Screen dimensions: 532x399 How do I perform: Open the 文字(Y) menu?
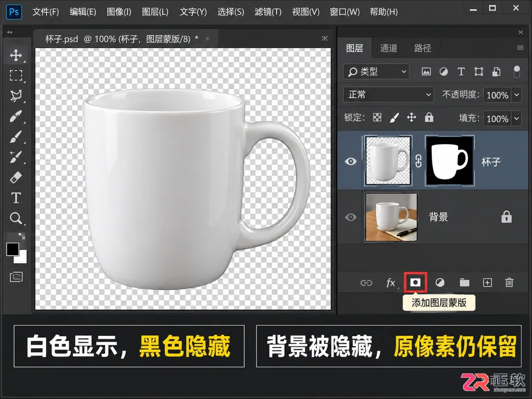click(193, 12)
